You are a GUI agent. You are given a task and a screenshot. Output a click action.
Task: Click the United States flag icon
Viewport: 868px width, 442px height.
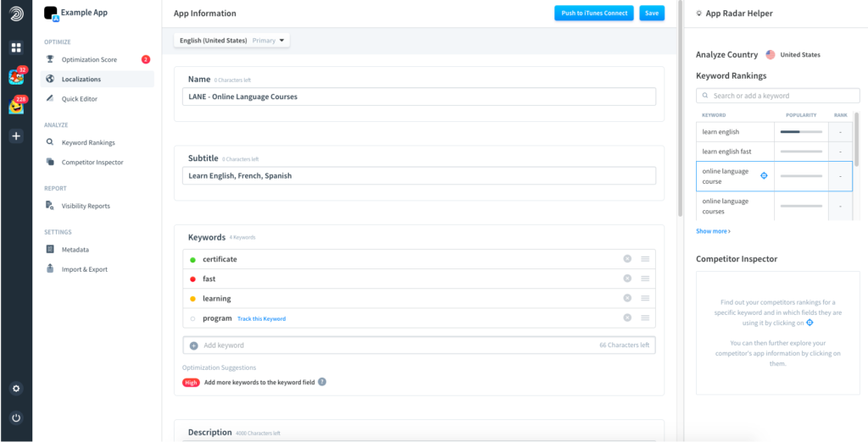click(x=770, y=55)
